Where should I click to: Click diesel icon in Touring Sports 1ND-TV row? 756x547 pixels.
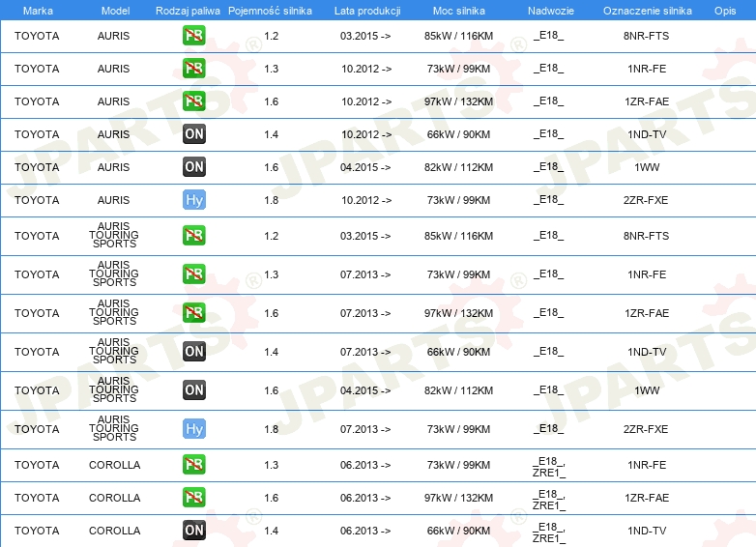click(193, 352)
